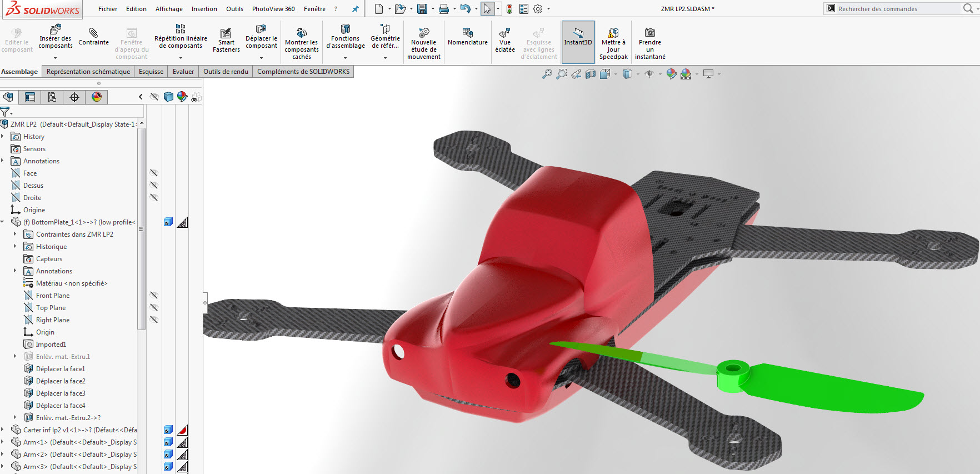Toggle visibility of the Top Plane
Viewport: 980px width, 474px height.
pos(154,308)
